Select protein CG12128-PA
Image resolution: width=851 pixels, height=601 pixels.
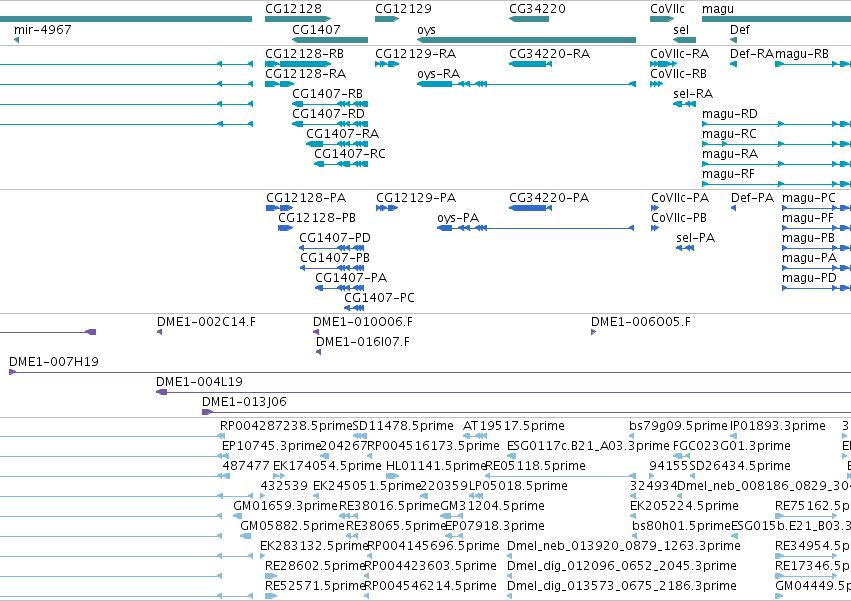coord(280,208)
